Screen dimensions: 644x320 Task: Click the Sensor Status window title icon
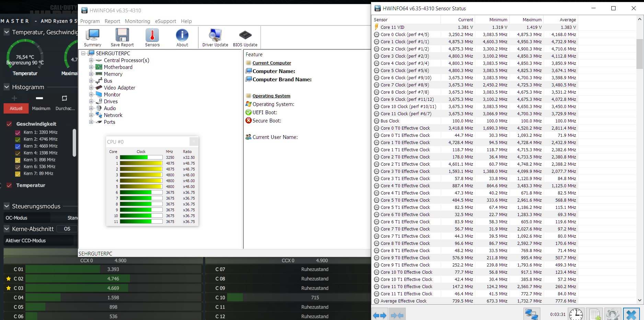[x=378, y=9]
